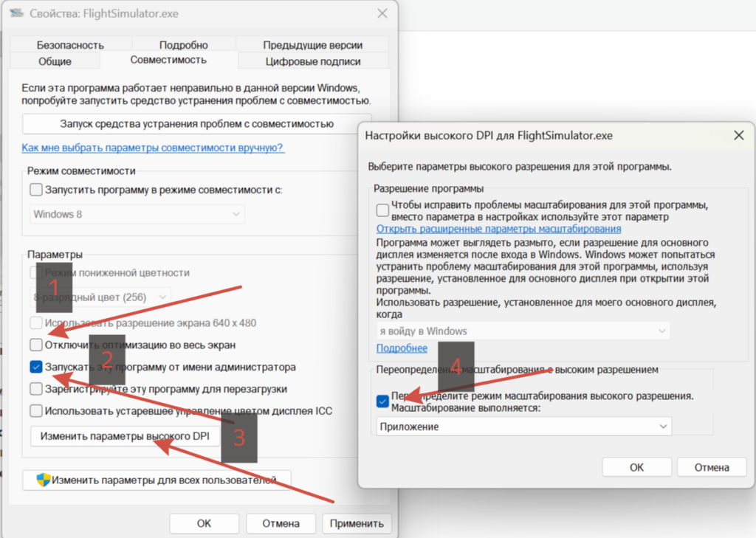Expand the 'Windows 8' compatibility dropdown
The image size is (756, 538).
click(x=137, y=214)
